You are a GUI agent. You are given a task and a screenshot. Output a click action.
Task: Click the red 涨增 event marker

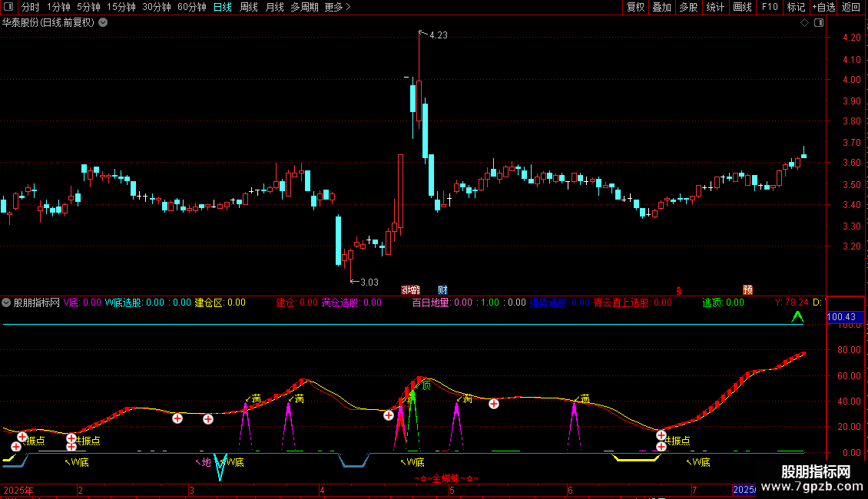[x=410, y=290]
